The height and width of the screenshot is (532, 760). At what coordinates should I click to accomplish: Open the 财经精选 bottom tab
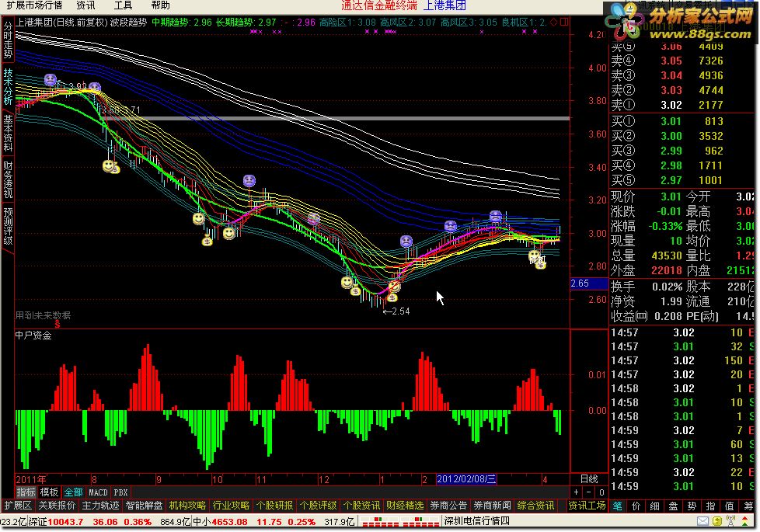click(405, 506)
